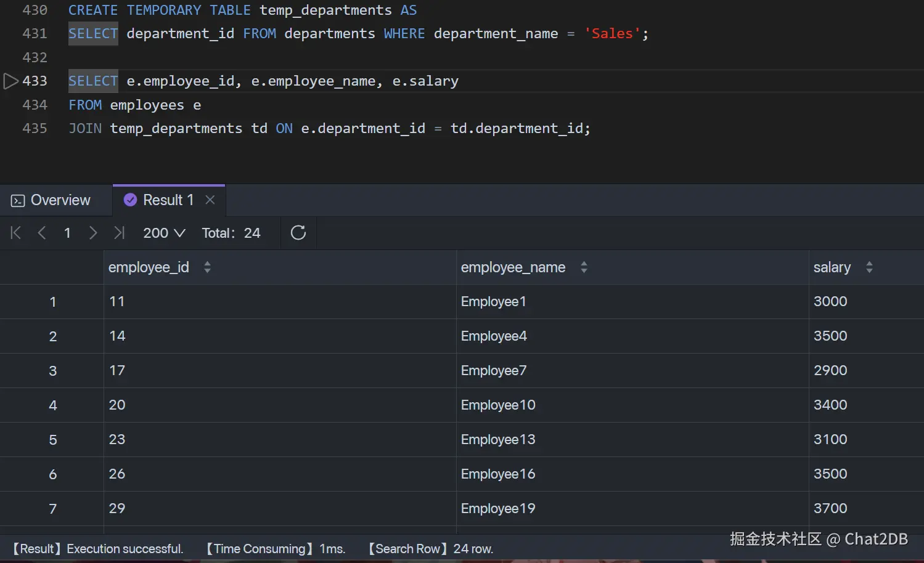Screen dimensions: 924x563
Task: Select salary cell of Employee4
Action: (867, 336)
